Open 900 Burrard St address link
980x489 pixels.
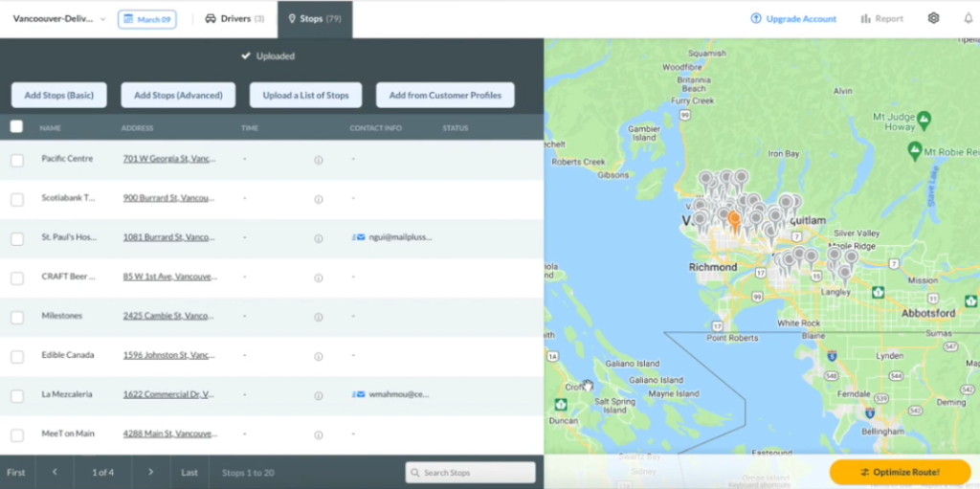coord(168,198)
